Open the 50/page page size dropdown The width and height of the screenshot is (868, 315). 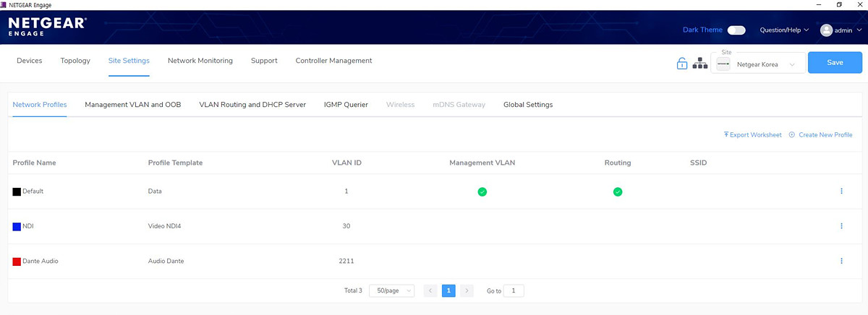click(x=391, y=290)
